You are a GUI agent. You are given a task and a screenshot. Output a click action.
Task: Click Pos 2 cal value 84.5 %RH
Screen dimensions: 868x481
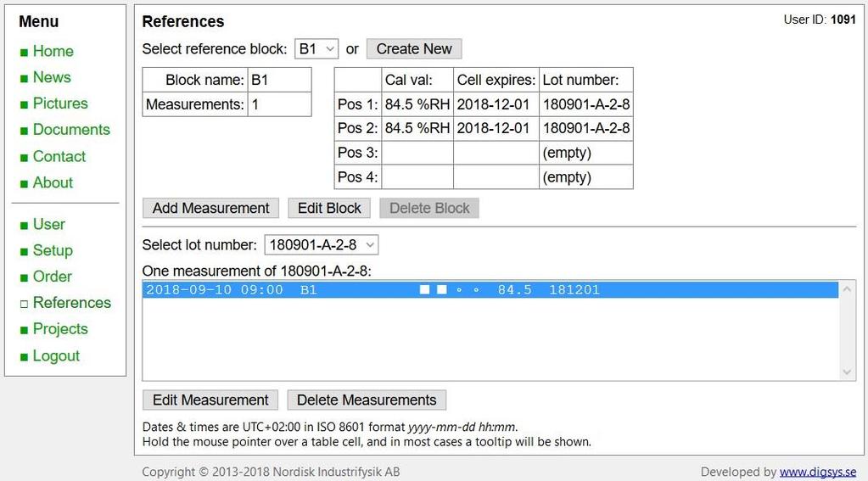tap(417, 128)
